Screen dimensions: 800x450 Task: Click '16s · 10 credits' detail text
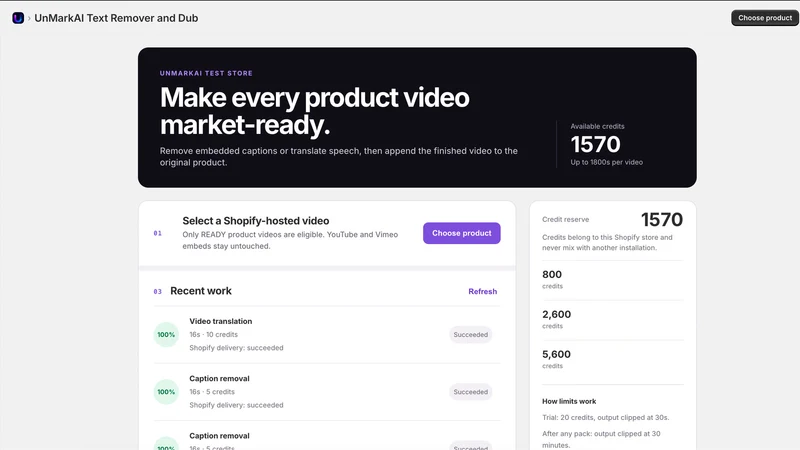click(x=214, y=335)
